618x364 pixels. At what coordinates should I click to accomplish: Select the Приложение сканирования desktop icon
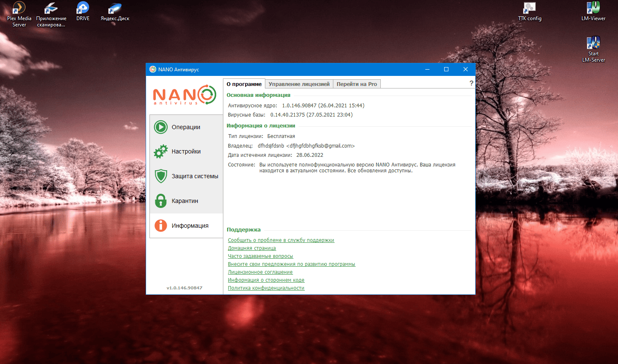[x=51, y=14]
